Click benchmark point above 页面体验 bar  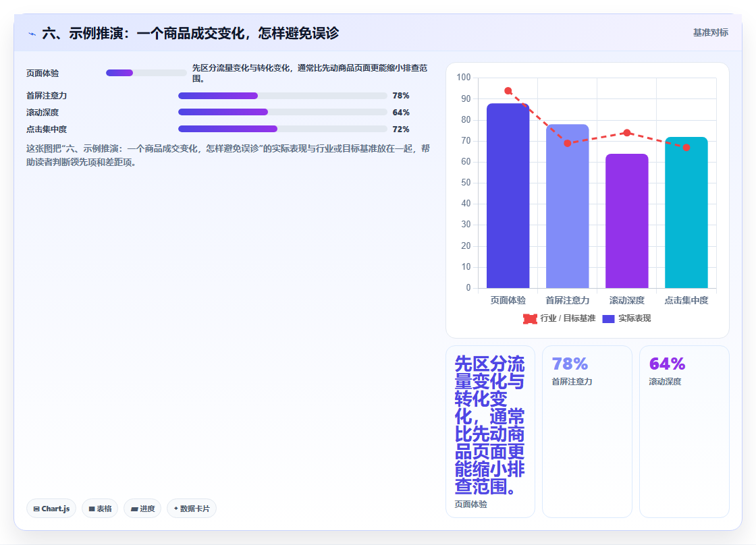pos(508,90)
